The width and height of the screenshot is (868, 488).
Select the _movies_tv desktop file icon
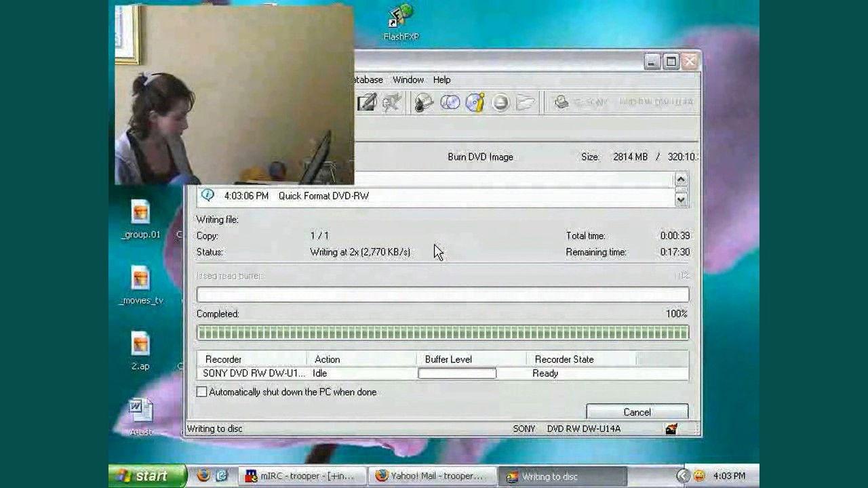tap(140, 278)
